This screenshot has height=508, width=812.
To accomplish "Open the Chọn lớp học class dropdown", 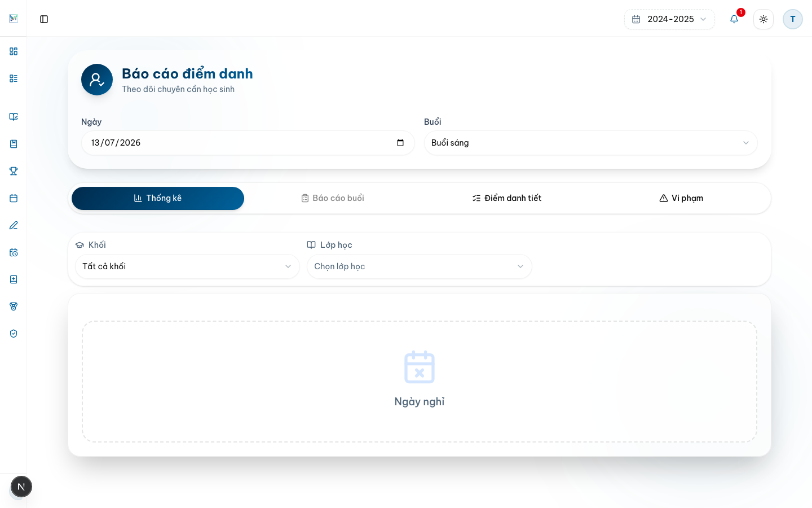I will pyautogui.click(x=419, y=266).
